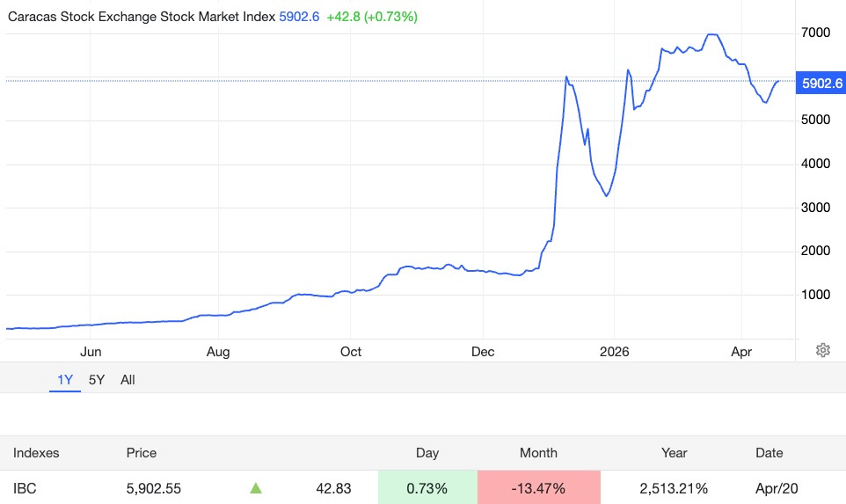Click the Jun x-axis label
Image resolution: width=846 pixels, height=504 pixels.
tap(91, 352)
